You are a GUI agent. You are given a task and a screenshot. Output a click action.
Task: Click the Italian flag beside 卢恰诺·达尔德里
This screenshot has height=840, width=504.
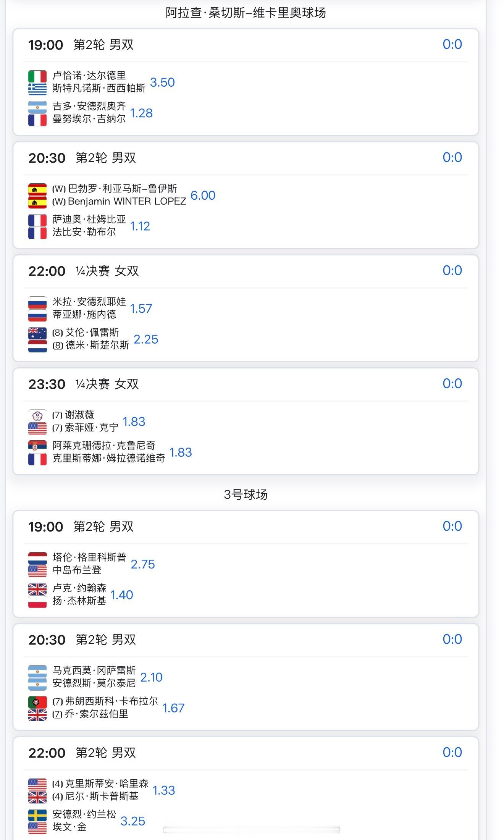coord(37,76)
